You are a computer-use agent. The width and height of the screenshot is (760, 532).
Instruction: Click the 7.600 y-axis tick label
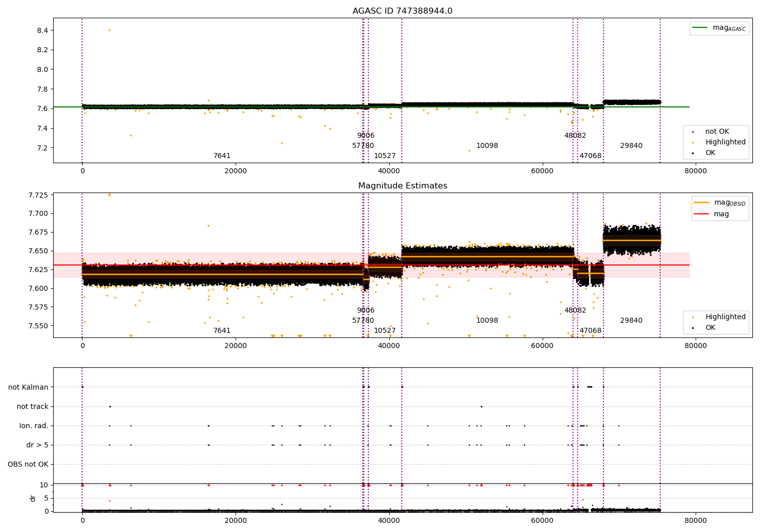[x=39, y=288]
